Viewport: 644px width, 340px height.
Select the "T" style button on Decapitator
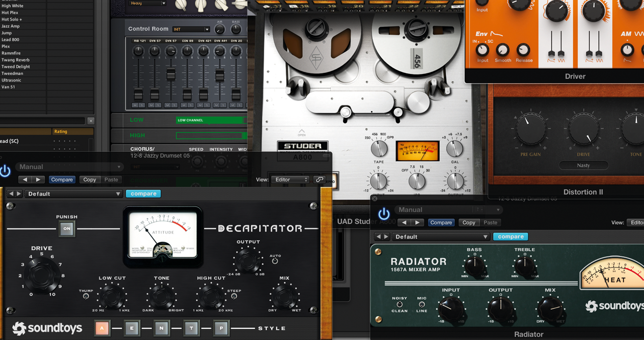coord(191,328)
